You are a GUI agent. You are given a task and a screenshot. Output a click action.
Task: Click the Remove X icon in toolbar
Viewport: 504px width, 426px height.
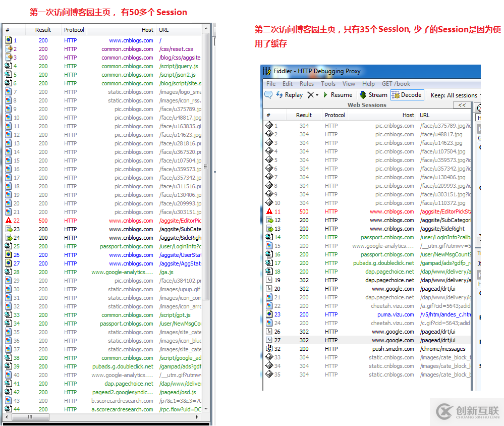point(310,95)
